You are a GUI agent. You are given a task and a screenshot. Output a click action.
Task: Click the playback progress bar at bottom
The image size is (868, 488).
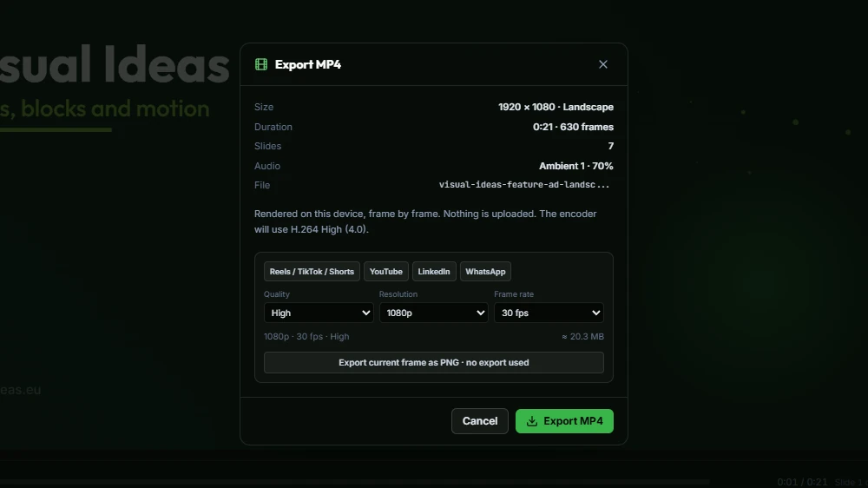point(354,482)
